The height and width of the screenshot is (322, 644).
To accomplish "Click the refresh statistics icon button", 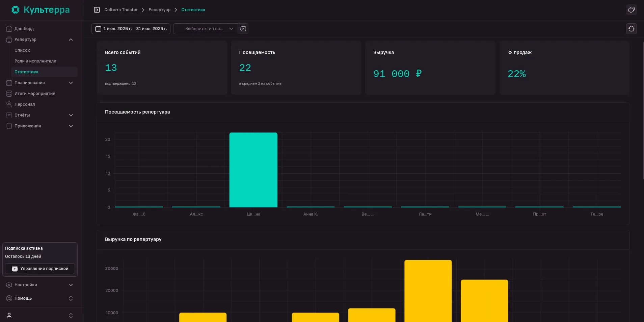I will tap(632, 29).
